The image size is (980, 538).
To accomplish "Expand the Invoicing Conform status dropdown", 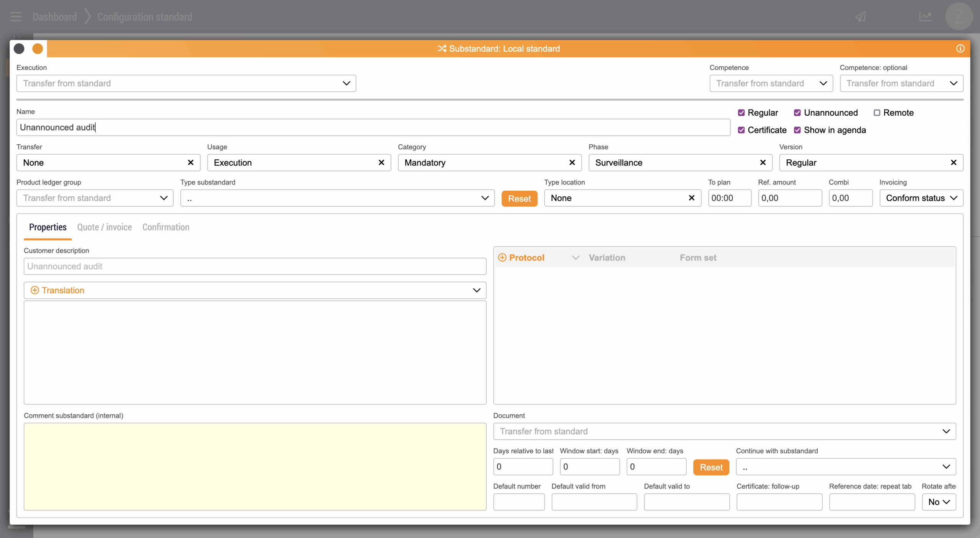I will tap(921, 198).
